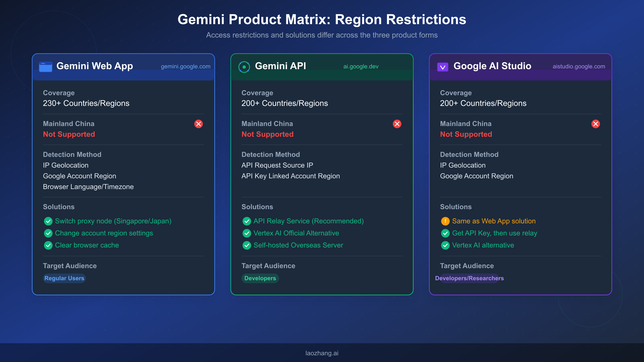Screen dimensions: 644x362
Task: Open the gemini.google.com link
Action: tap(186, 66)
